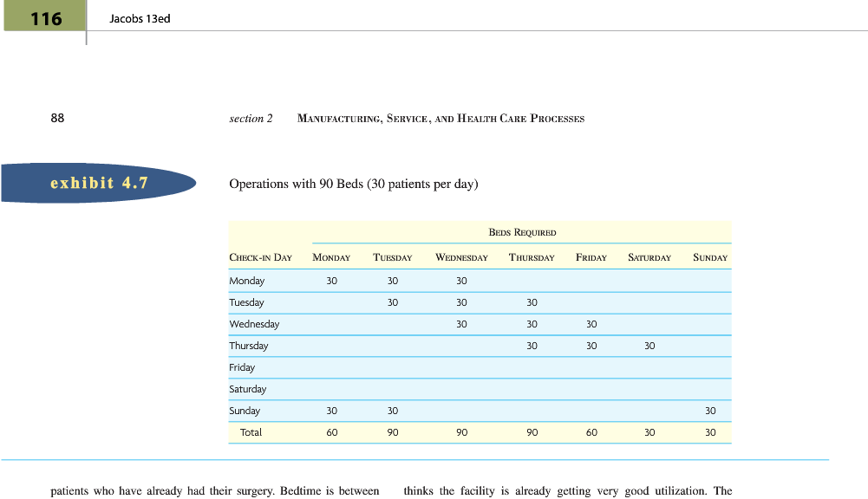Click Monday row's value in Monday column
The height and width of the screenshot is (499, 868).
coord(331,281)
